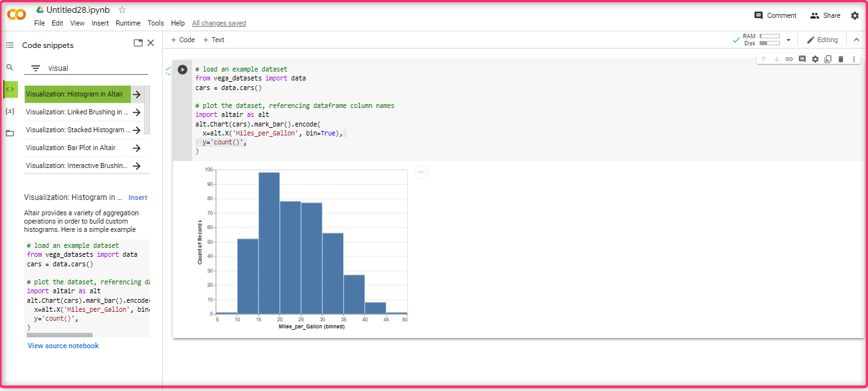Open the Insert menu

point(100,23)
